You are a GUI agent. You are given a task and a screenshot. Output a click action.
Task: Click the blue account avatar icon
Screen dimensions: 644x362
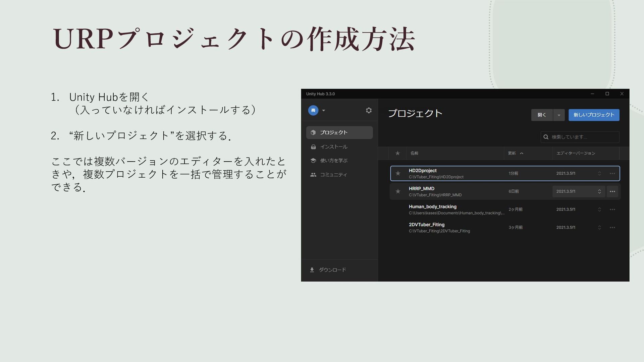(x=313, y=110)
